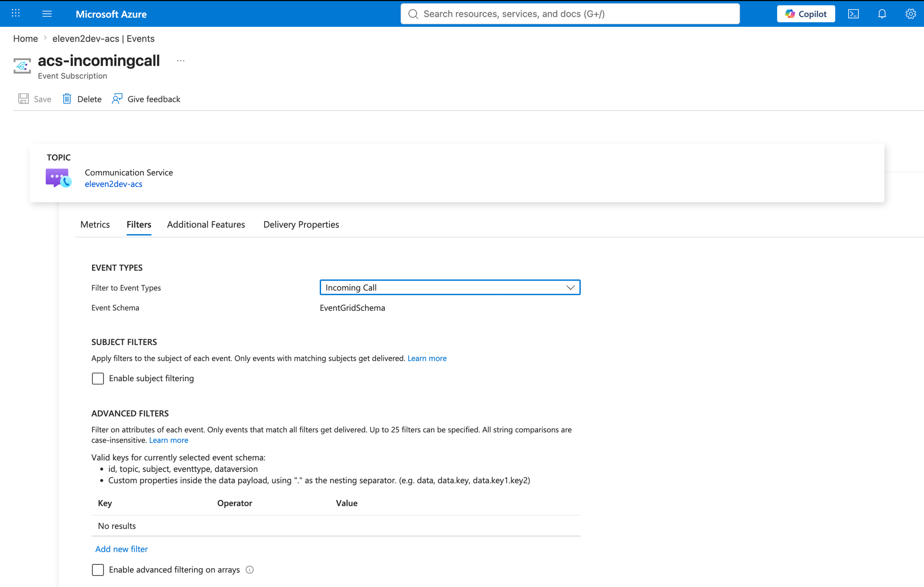The width and height of the screenshot is (924, 587).
Task: Open the Additional Features tab
Action: point(206,224)
